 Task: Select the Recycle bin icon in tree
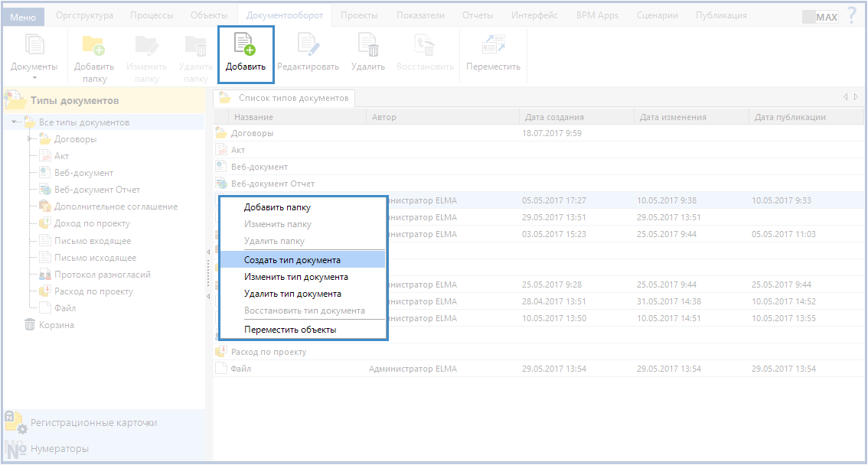coord(30,325)
